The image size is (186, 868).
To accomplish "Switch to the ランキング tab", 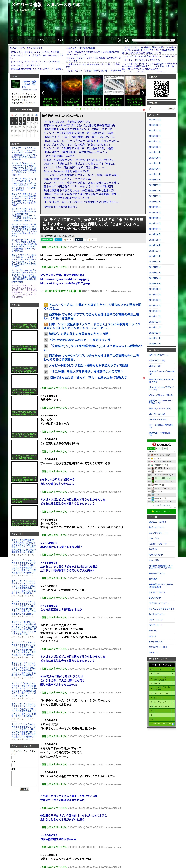I will pyautogui.click(x=151, y=448).
